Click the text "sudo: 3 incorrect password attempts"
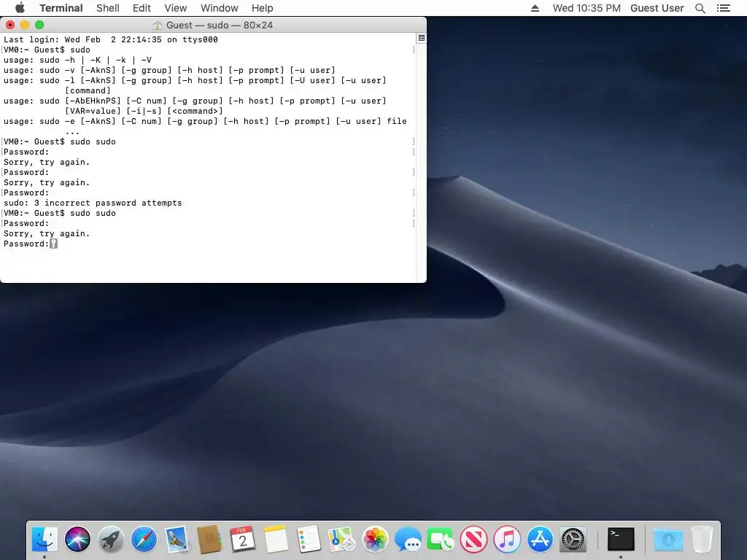The image size is (747, 560). point(93,203)
